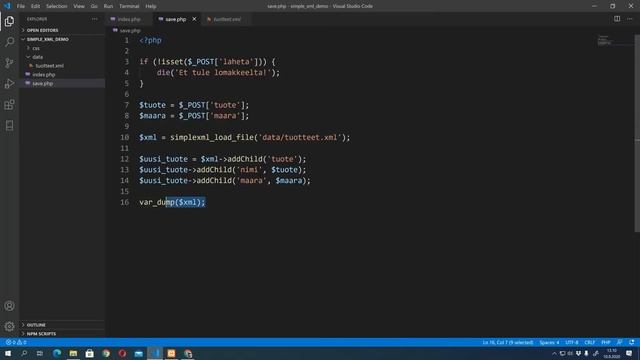Open the Selection menu
Image resolution: width=640 pixels, height=360 pixels.
(x=57, y=6)
